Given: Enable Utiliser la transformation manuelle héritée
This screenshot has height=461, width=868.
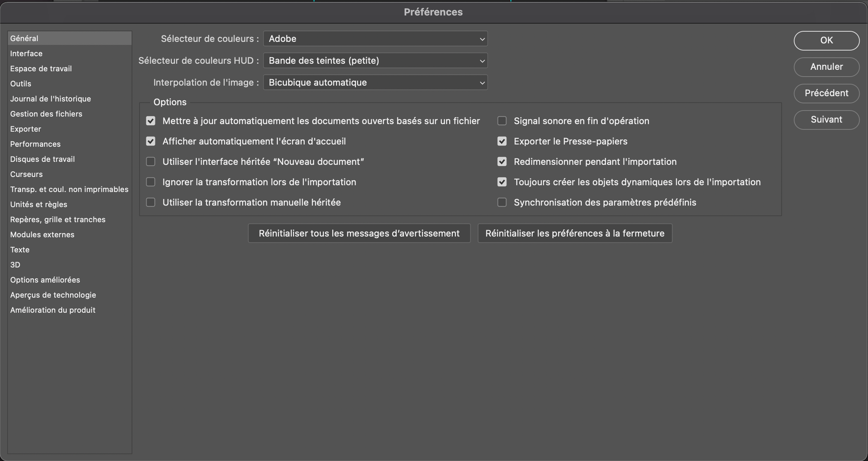Looking at the screenshot, I should pyautogui.click(x=151, y=202).
